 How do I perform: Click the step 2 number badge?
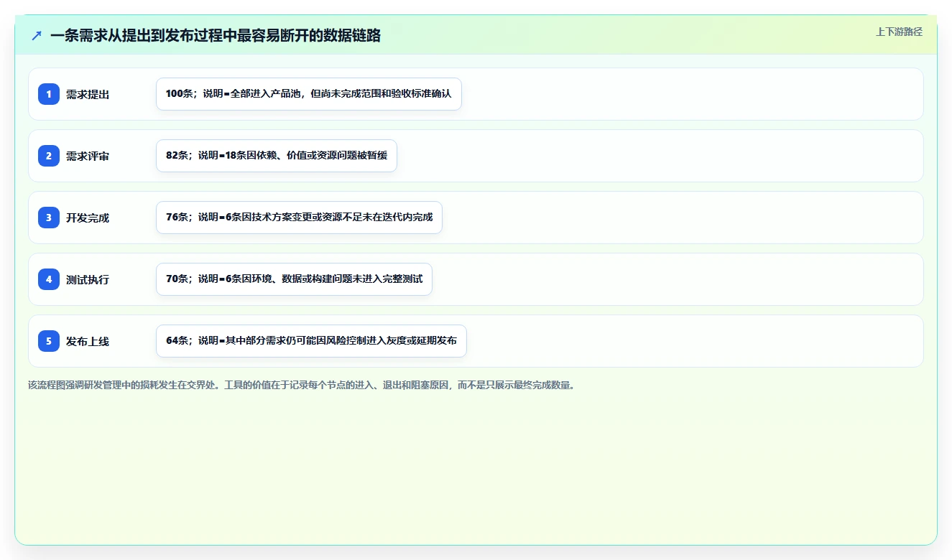point(49,156)
